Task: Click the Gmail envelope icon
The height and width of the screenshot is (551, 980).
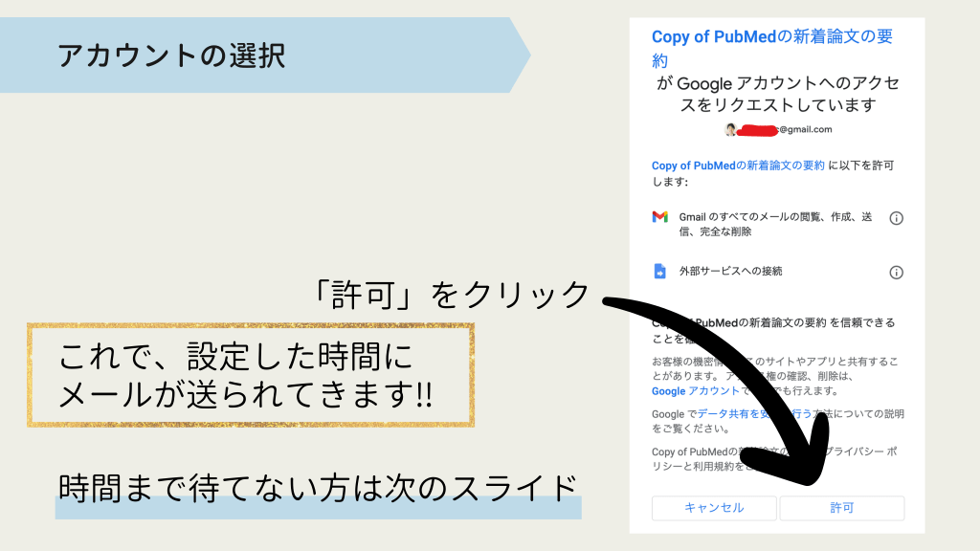Action: pos(660,217)
